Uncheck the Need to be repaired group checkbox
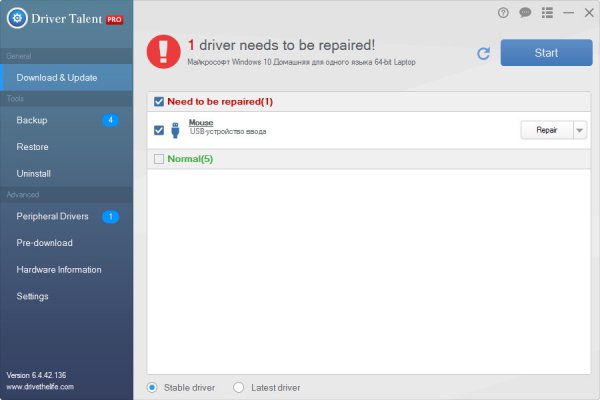Screen dimensions: 600x400 (159, 102)
